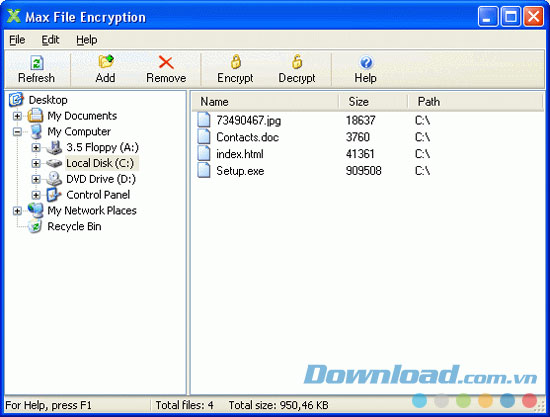Sort the list by the Path column

click(476, 102)
